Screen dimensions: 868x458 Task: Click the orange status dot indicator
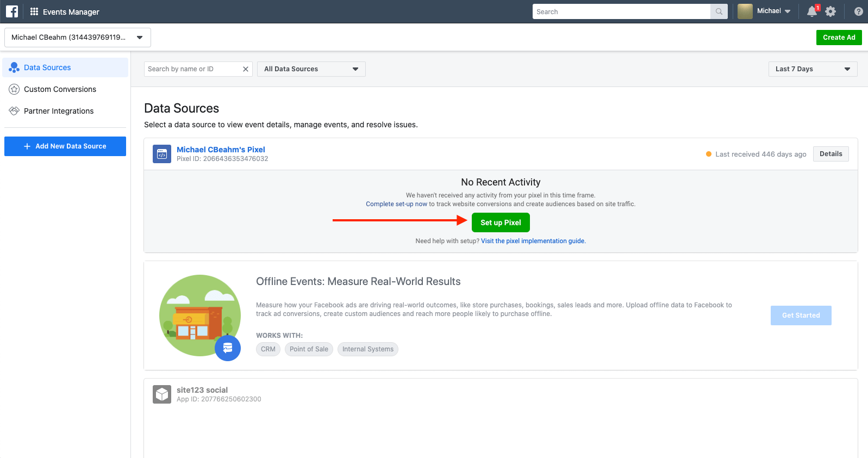tap(709, 154)
